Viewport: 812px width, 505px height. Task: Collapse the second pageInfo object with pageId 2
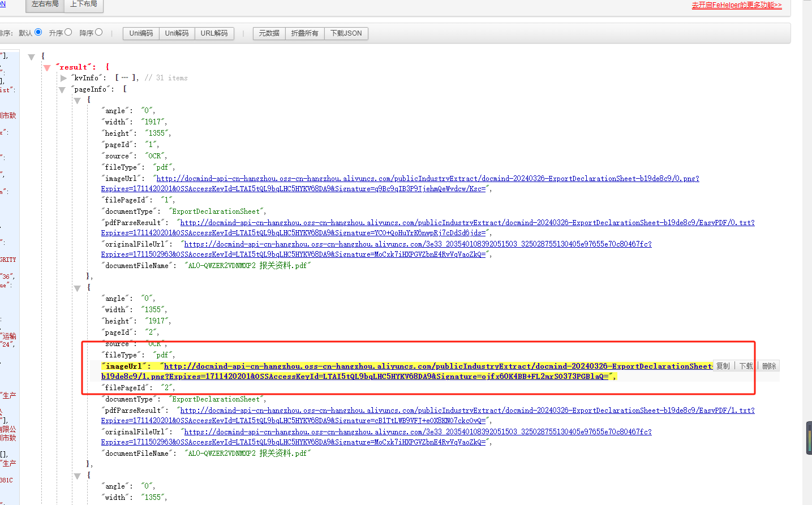[x=78, y=288]
